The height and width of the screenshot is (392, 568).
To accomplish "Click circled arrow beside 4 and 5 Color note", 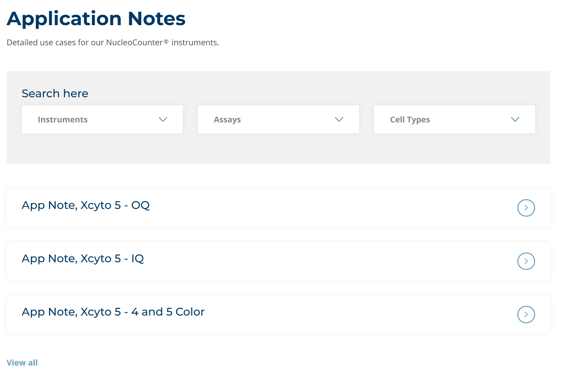I will pos(526,315).
